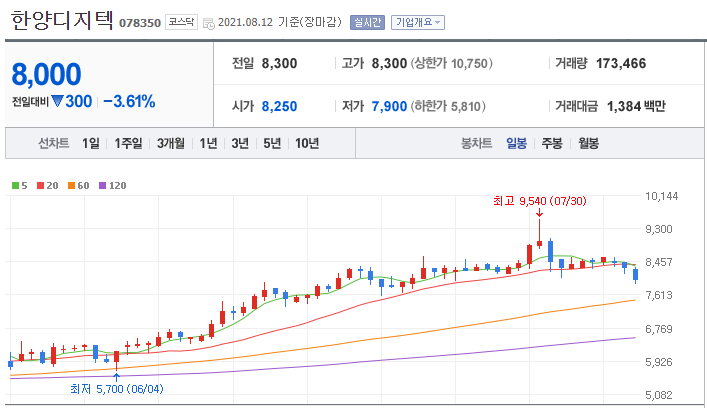
Task: Click the orange 60-day moving average swatch
Action: pos(71,185)
